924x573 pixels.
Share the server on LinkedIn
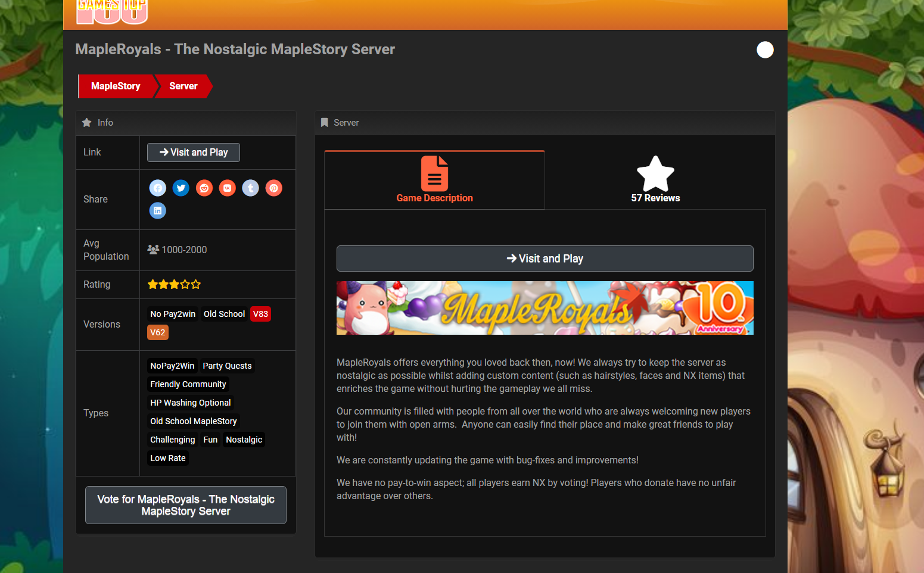pyautogui.click(x=157, y=211)
